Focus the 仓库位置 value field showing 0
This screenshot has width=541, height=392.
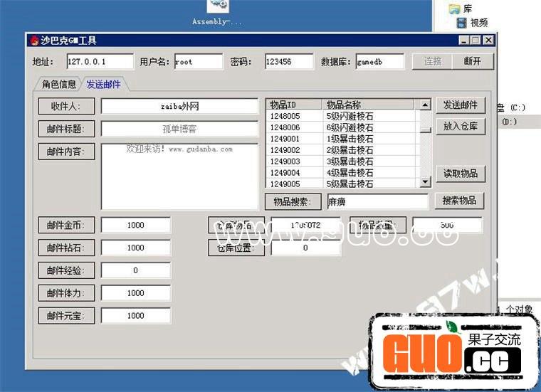pyautogui.click(x=305, y=248)
